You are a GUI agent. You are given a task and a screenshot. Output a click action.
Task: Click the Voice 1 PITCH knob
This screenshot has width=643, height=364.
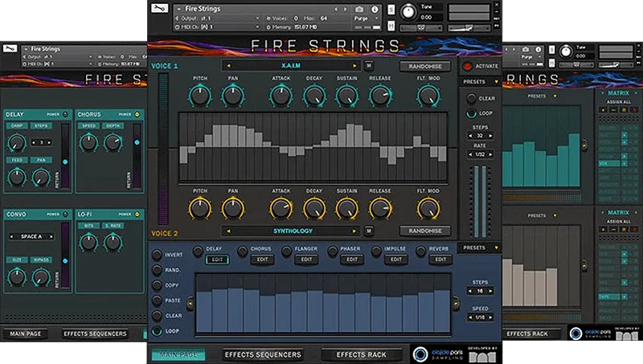199,96
